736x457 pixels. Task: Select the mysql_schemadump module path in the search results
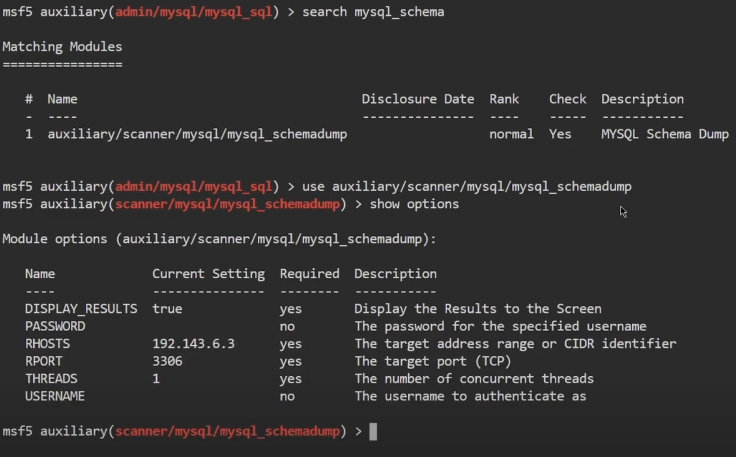(x=197, y=134)
